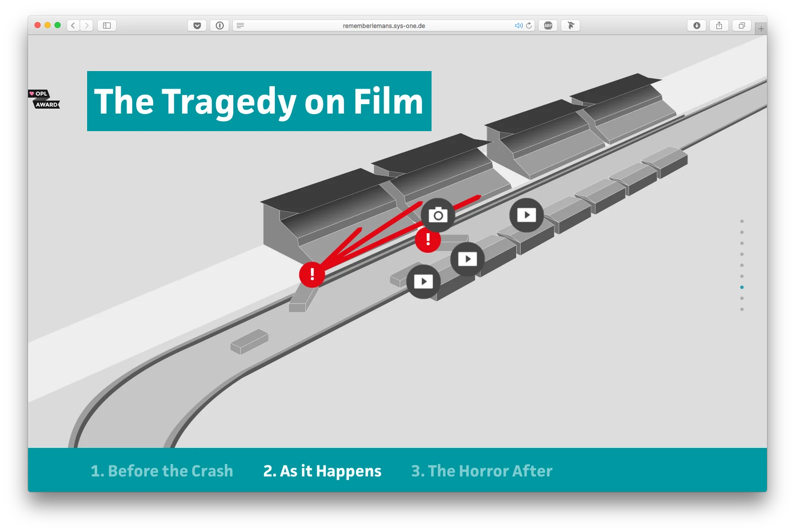This screenshot has height=532, width=795.
Task: Jump to the first page navigation dot
Action: 742,221
